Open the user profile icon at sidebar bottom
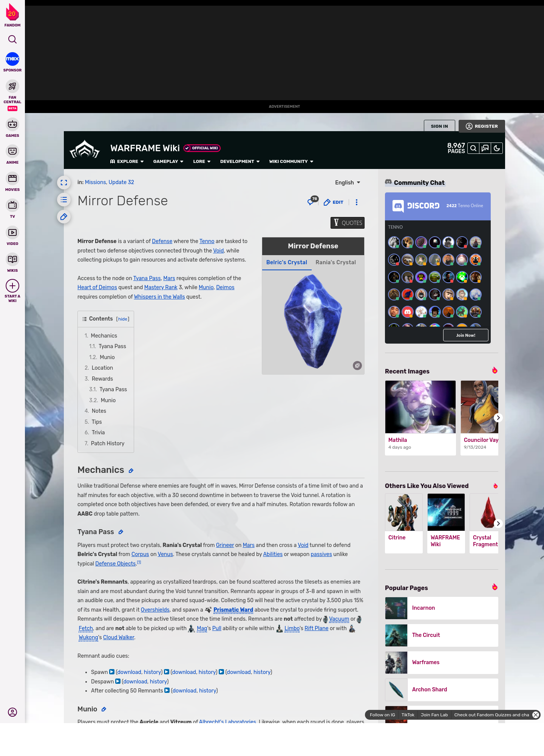The height and width of the screenshot is (756, 544). click(12, 712)
